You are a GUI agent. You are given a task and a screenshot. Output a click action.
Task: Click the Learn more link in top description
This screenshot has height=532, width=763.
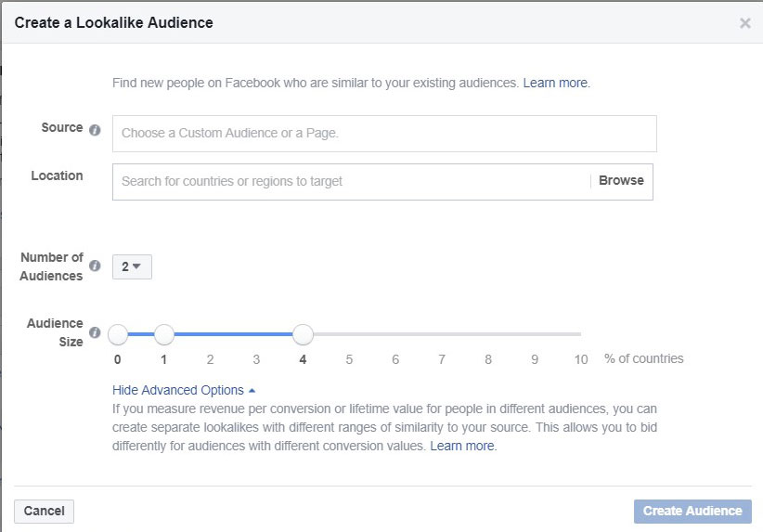click(555, 84)
